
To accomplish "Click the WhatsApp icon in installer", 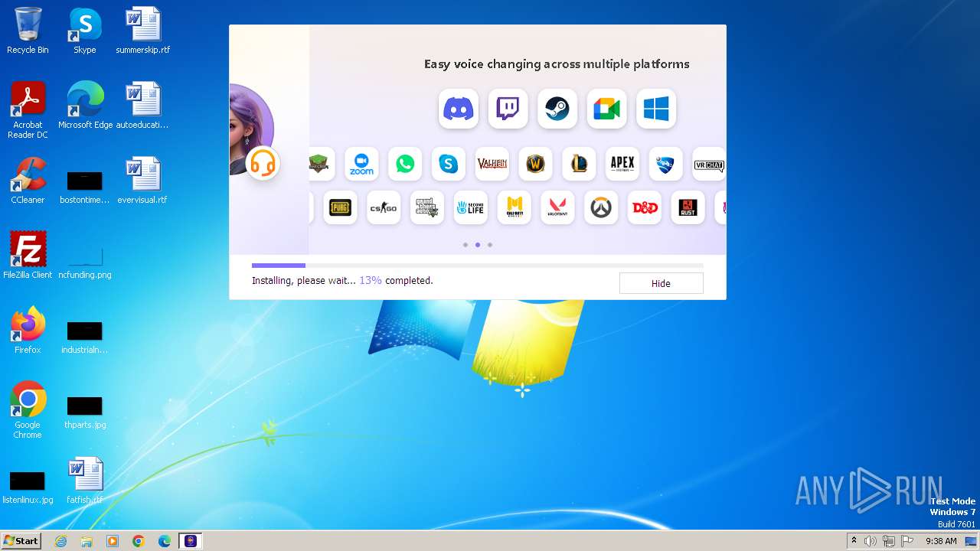I will coord(405,164).
